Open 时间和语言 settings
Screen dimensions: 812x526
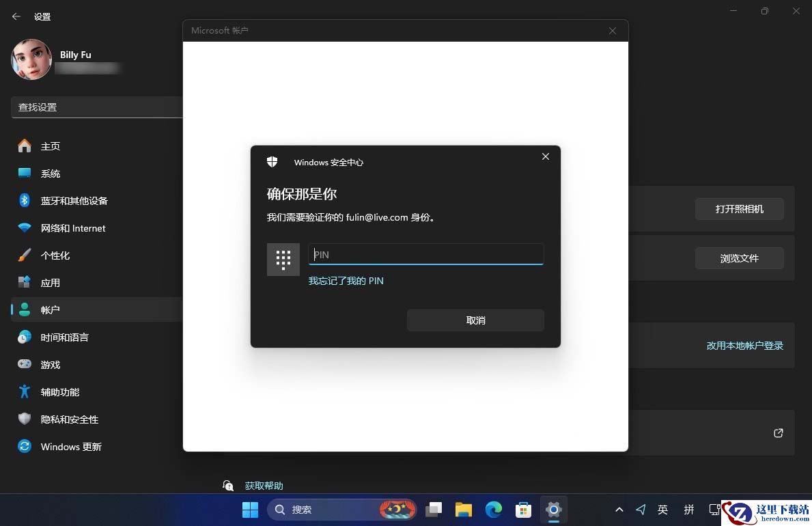(x=97, y=337)
